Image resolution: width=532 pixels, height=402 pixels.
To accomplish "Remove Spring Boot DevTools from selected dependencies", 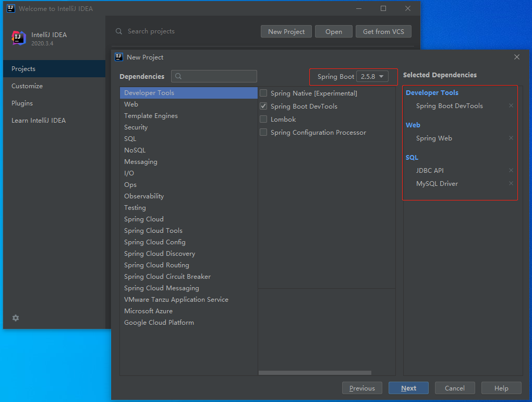I will pyautogui.click(x=511, y=105).
